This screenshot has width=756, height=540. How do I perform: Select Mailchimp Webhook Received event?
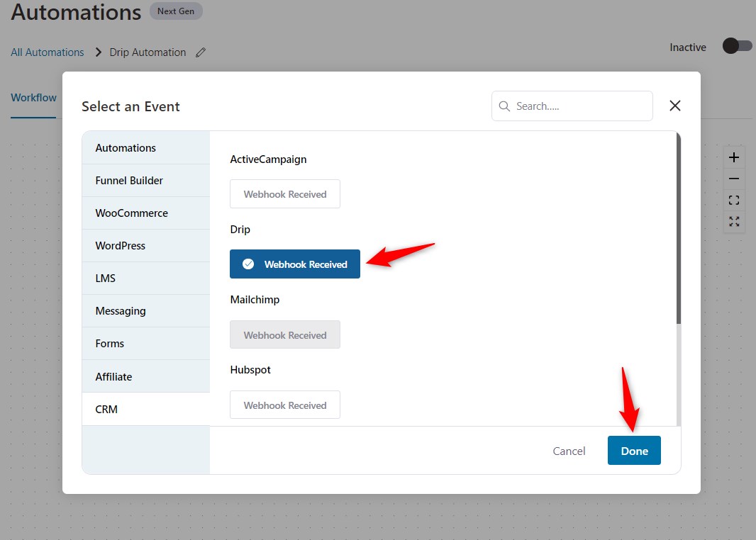(285, 334)
